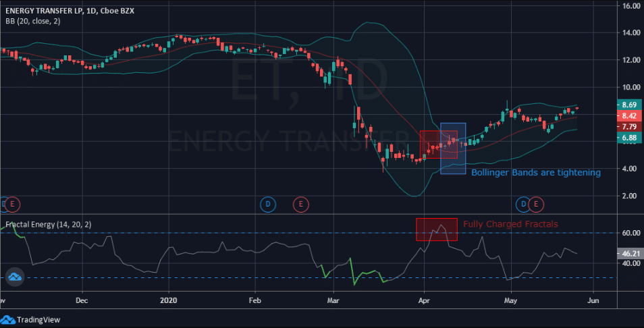Screen dimensions: 644x328
Task: Click the Dec label on time axis
Action: (82, 300)
